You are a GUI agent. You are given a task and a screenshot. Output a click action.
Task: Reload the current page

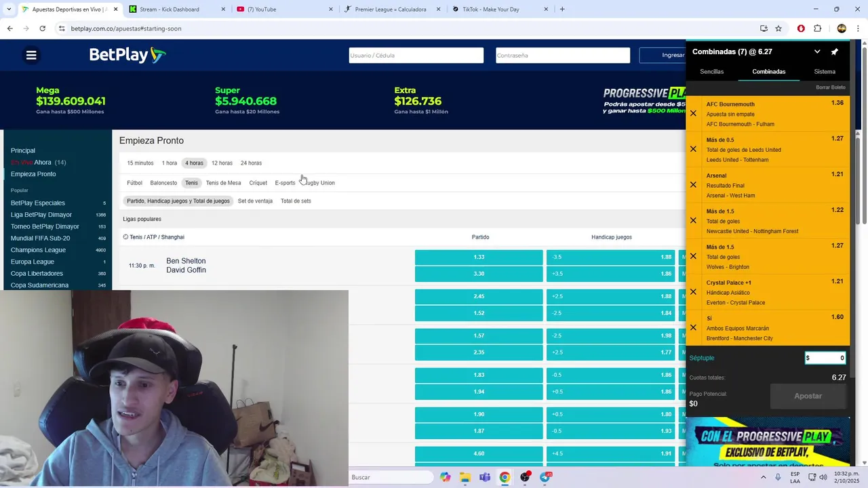(x=42, y=28)
